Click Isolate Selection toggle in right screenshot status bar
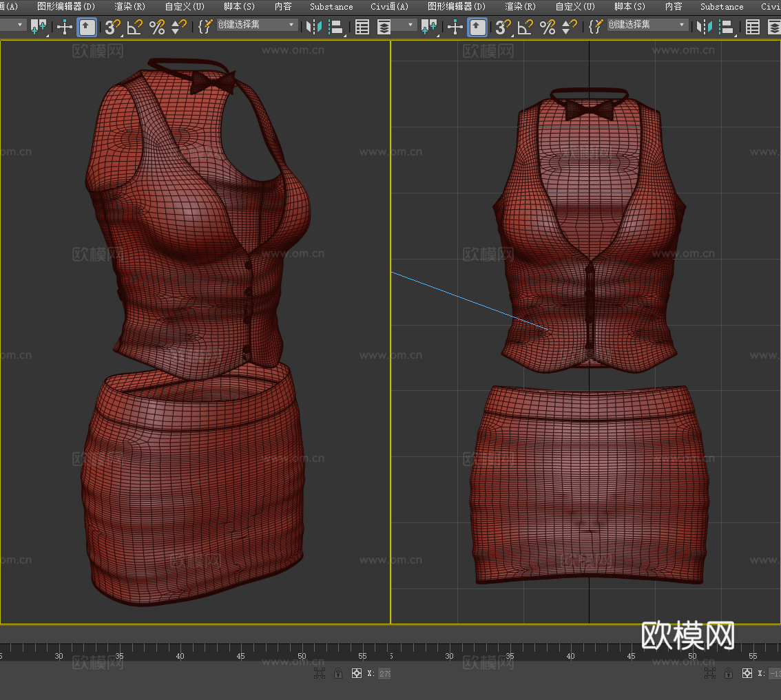The width and height of the screenshot is (781, 700). 710,674
